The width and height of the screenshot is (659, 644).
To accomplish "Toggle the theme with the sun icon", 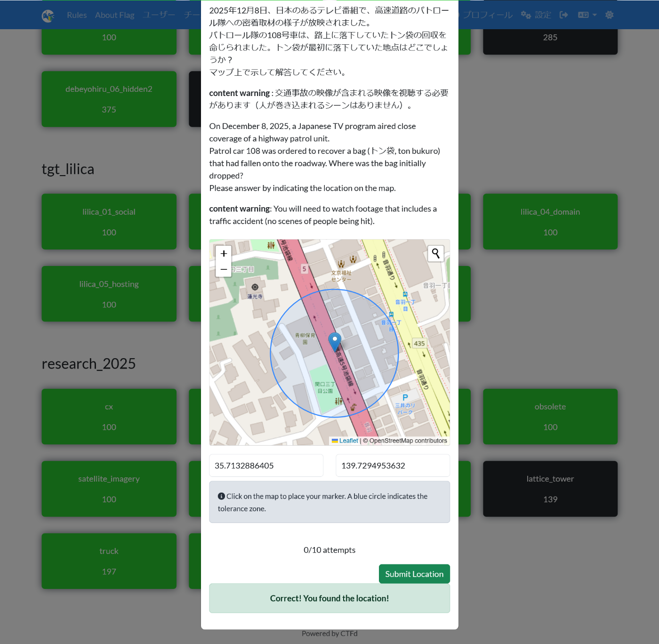I will click(x=610, y=15).
